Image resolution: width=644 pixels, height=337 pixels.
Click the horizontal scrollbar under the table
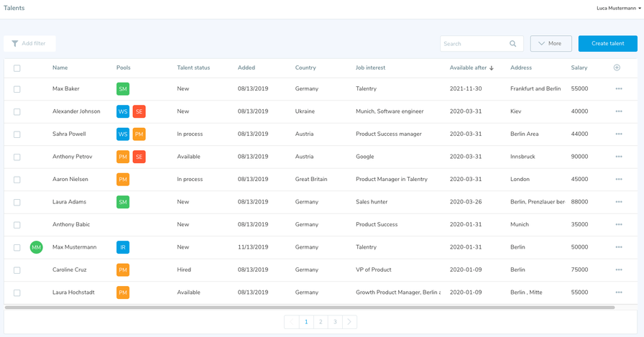pos(309,308)
